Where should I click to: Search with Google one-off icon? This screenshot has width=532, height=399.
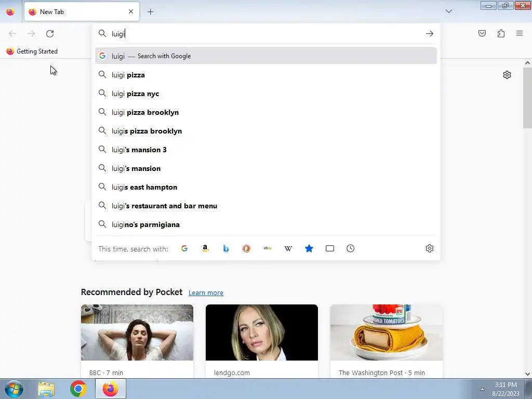184,248
